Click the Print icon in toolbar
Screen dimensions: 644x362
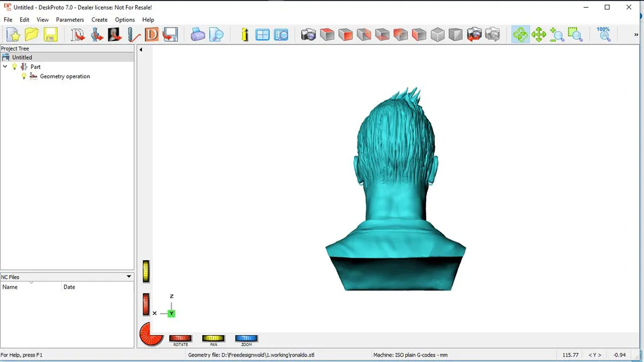tap(198, 35)
